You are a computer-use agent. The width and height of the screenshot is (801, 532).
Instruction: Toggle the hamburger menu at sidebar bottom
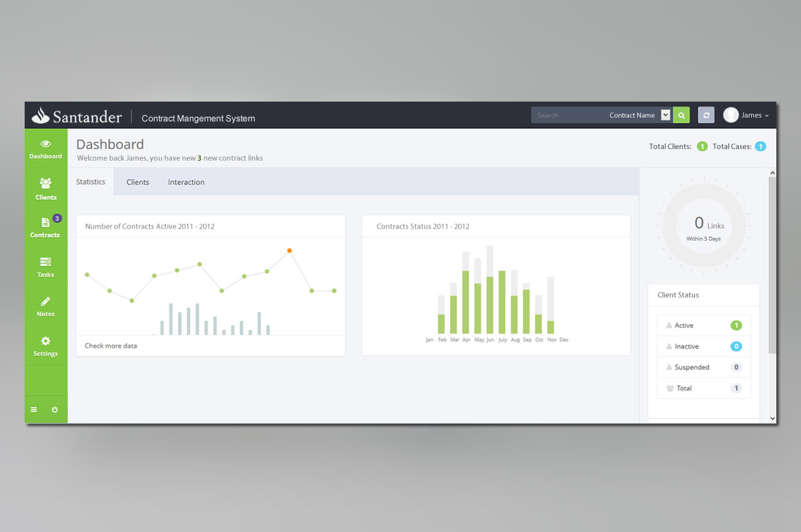[33, 409]
